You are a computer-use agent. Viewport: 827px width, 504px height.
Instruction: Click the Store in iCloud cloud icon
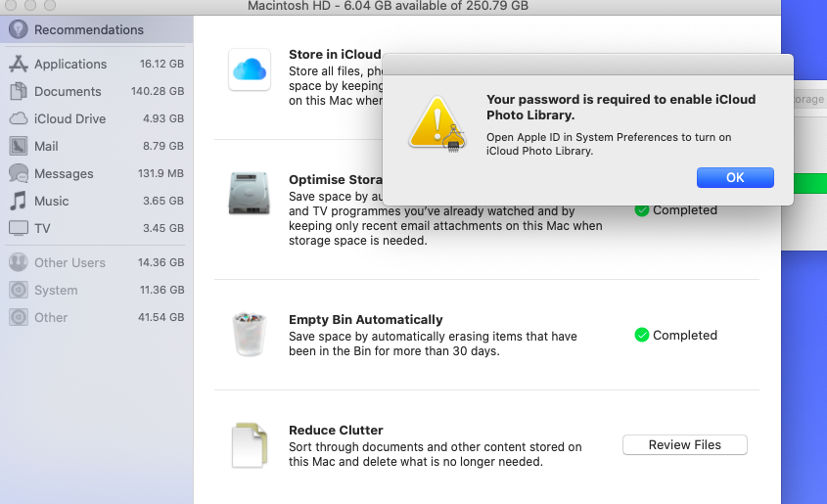coord(250,69)
